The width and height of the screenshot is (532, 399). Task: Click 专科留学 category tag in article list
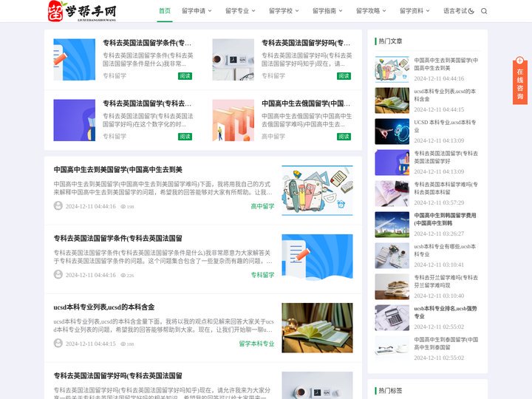[262, 275]
